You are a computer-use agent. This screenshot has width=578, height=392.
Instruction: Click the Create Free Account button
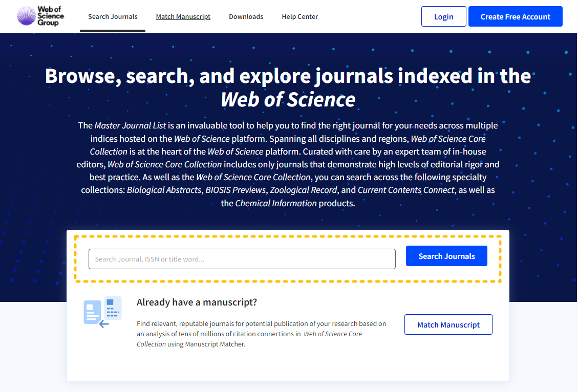click(515, 16)
